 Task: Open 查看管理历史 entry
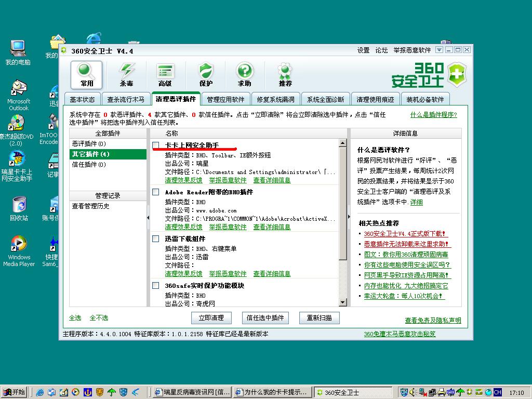click(x=90, y=206)
